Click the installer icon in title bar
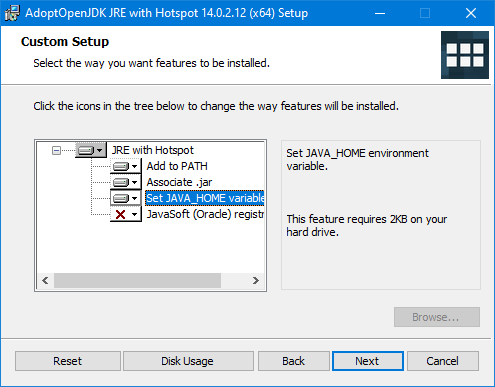The width and height of the screenshot is (495, 387). (12, 13)
